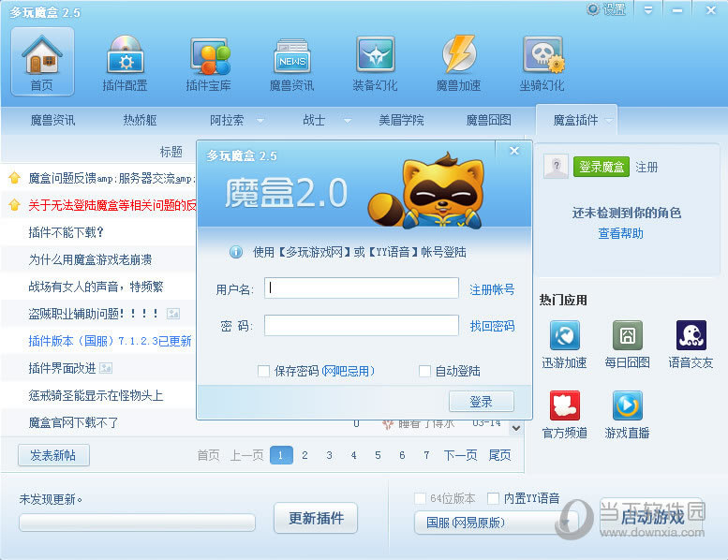
Task: Open 装备幻化 equipment icon
Action: point(375,62)
